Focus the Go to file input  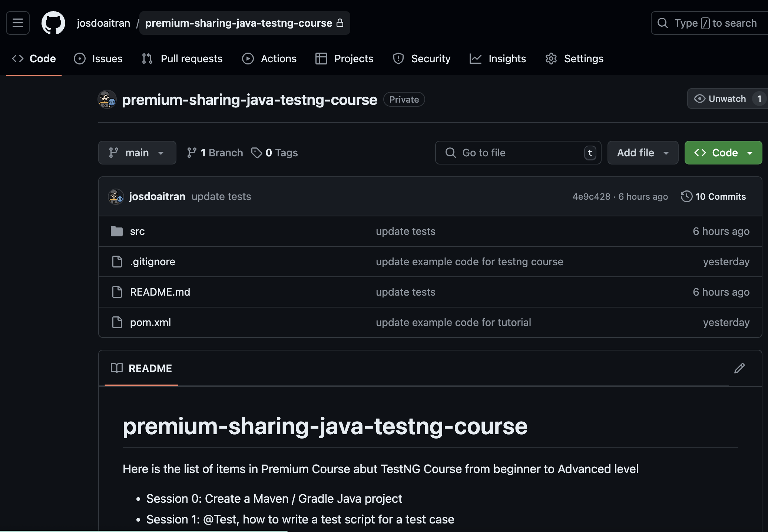coord(518,153)
